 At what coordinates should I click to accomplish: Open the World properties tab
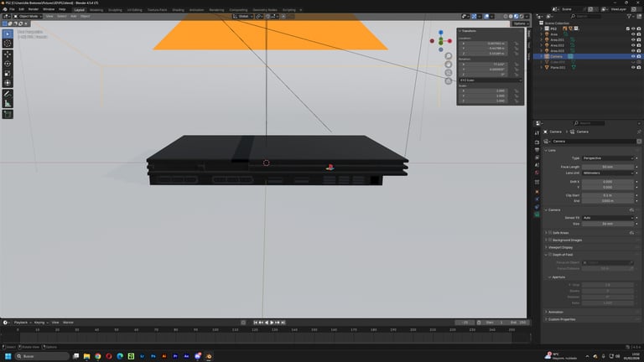(537, 173)
